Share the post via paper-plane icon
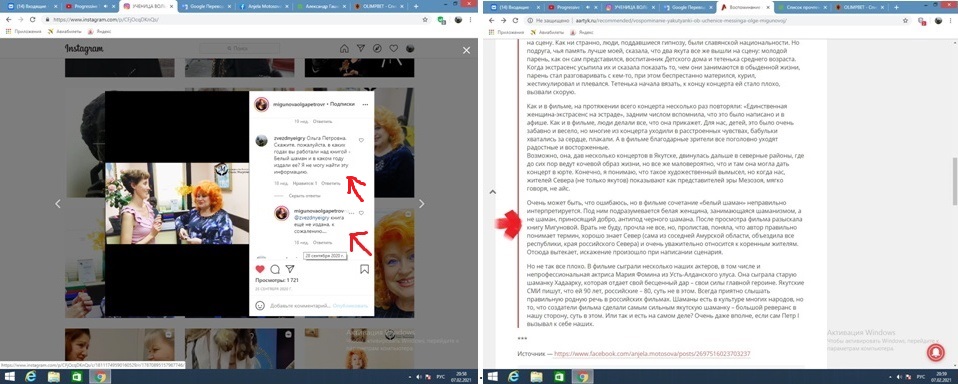The image size is (958, 384). coord(290,269)
